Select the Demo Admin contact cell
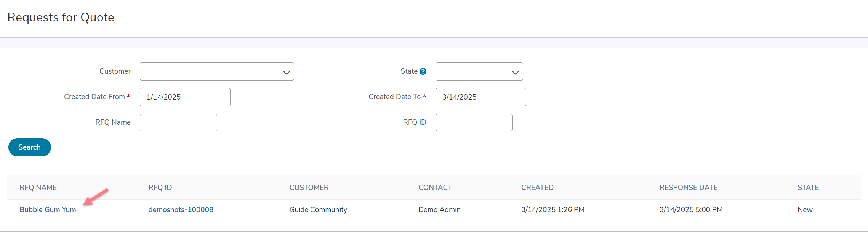 click(439, 209)
